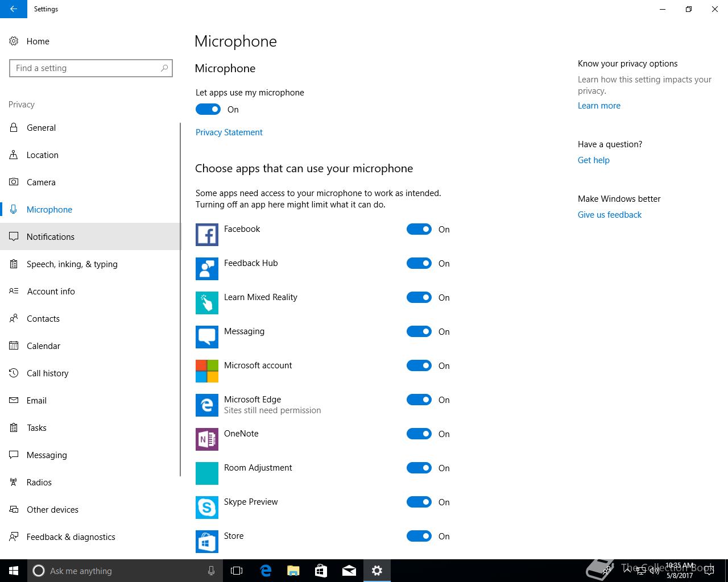Open Calendar privacy settings
Viewport: 728px width, 582px height.
click(x=90, y=346)
